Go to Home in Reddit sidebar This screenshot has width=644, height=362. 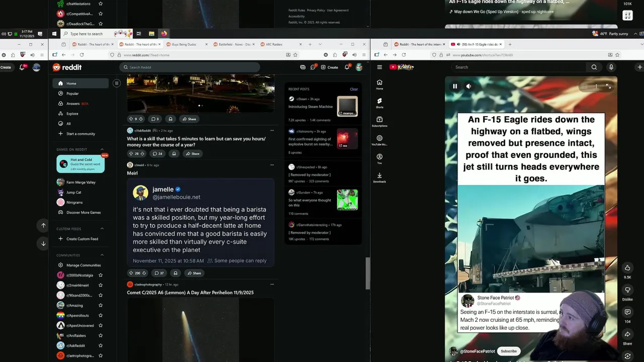click(80, 83)
